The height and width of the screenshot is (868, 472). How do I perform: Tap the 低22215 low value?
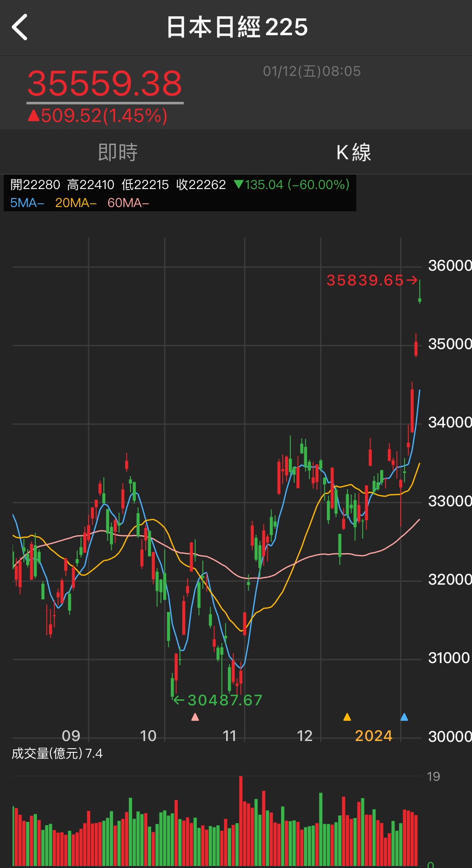point(145,185)
